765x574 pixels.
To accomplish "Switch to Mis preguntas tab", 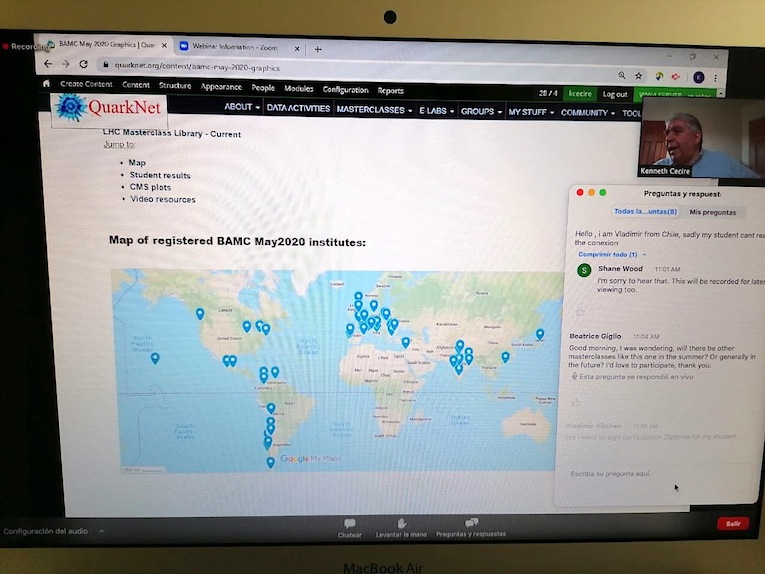I will (712, 212).
